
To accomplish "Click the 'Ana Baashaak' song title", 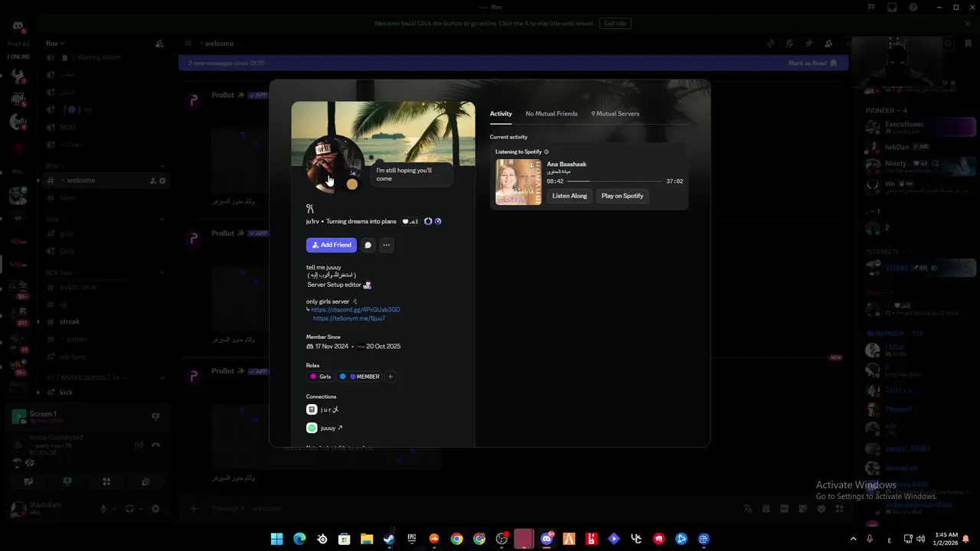I will coord(567,165).
